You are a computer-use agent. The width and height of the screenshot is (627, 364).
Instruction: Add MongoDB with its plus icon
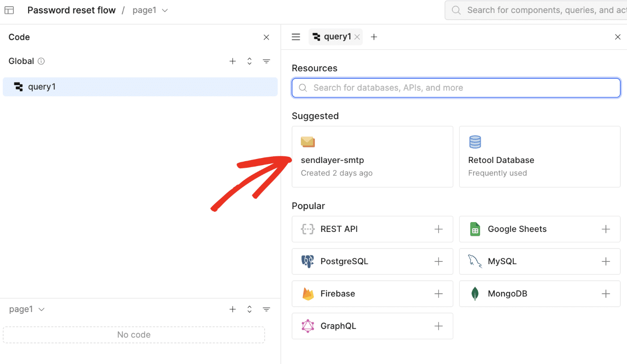tap(606, 294)
